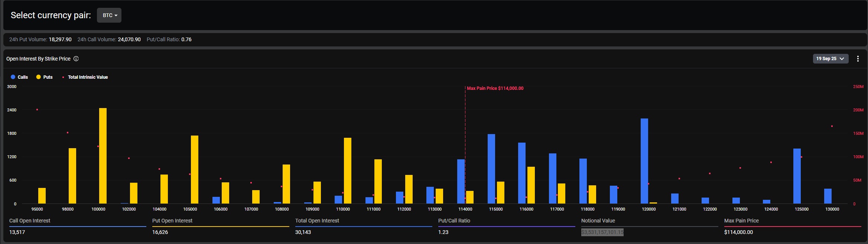Click the blue Calls bar at 125000
The width and height of the screenshot is (868, 244).
point(797,176)
